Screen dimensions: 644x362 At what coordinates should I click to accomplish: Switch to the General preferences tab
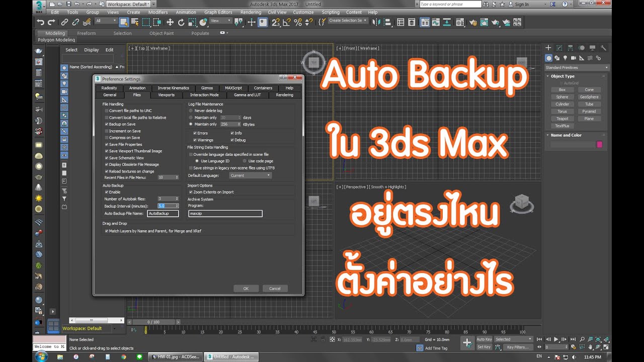(110, 95)
